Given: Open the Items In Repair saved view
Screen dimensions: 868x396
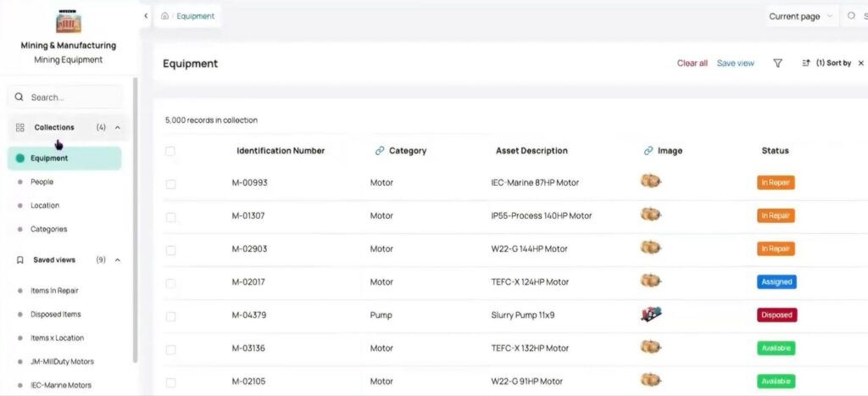Looking at the screenshot, I should coord(54,291).
